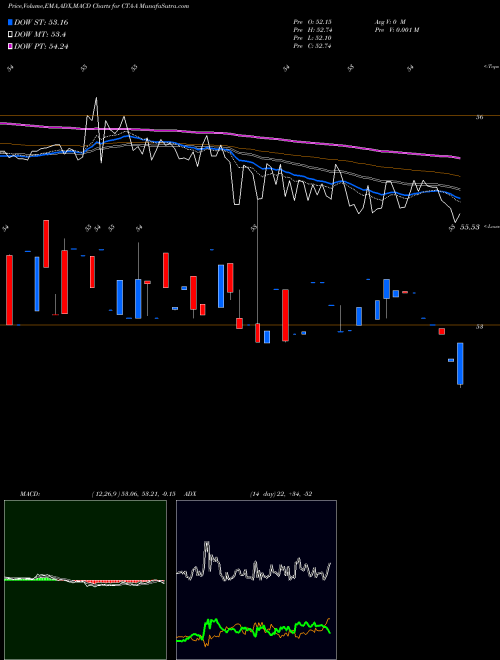
Task: Click the Pre V: 0.001 M volume text
Action: click(396, 30)
